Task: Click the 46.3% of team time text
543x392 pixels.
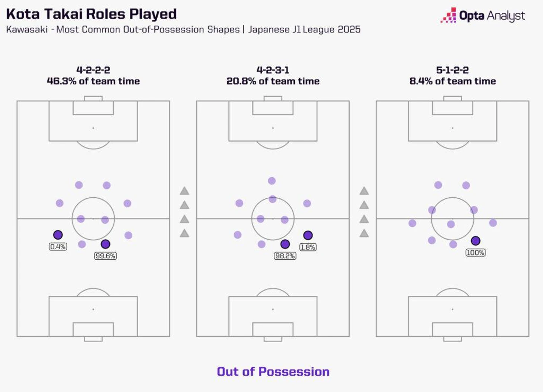Action: (93, 81)
